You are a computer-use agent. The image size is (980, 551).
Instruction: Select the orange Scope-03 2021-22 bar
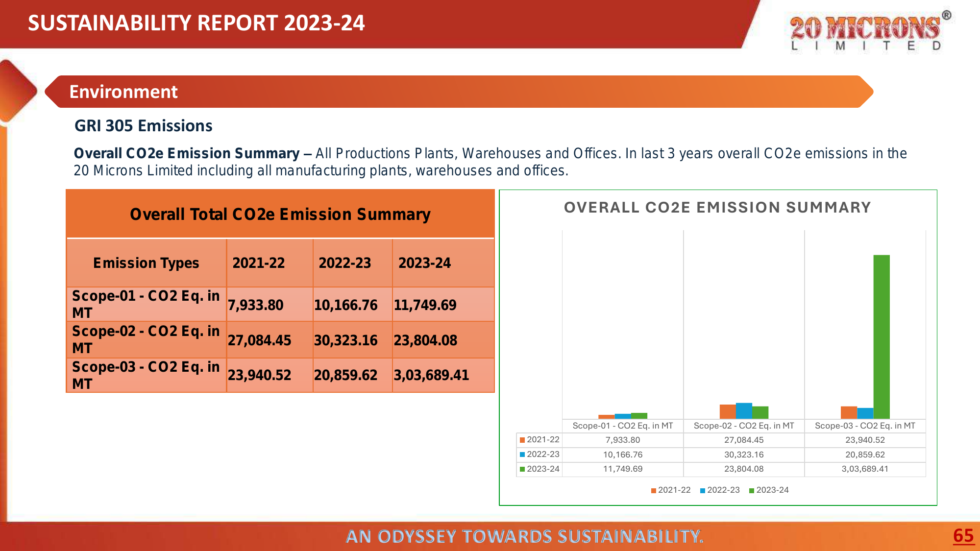coord(849,413)
